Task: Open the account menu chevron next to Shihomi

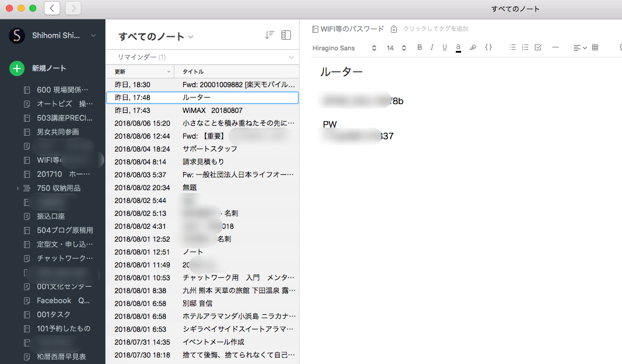Action: click(x=93, y=36)
